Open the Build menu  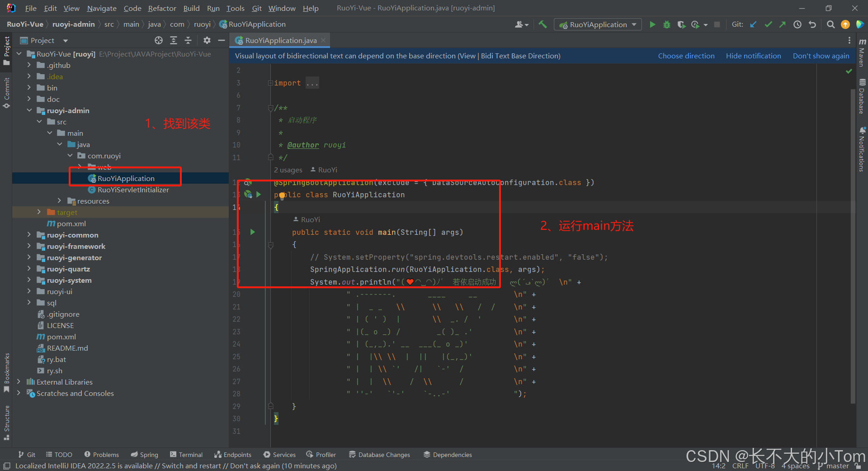coord(191,8)
